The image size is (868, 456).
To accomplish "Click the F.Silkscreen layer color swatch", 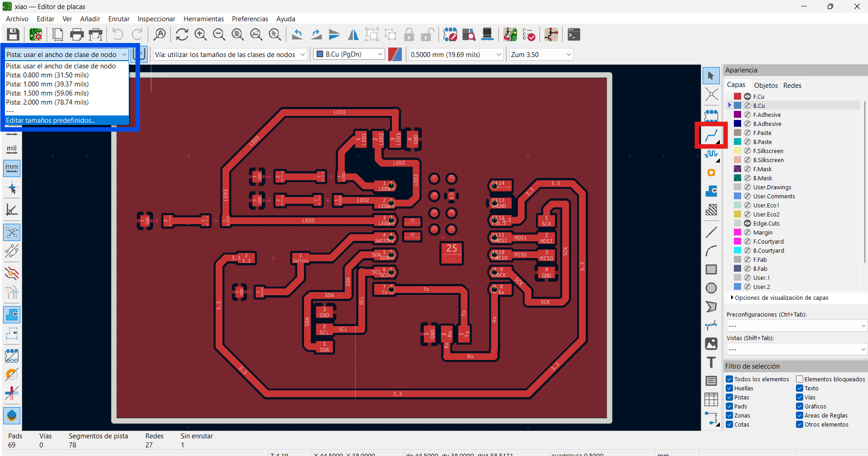I will pos(738,151).
